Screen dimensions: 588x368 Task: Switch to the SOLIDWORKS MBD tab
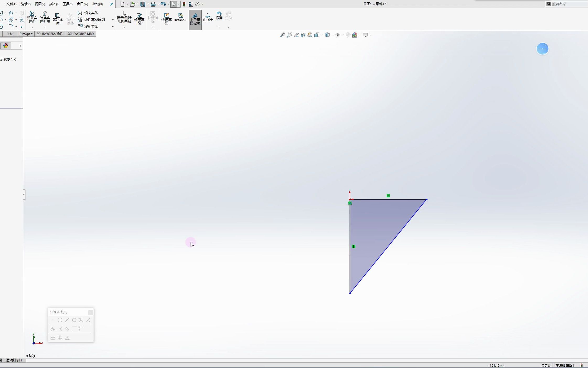point(80,34)
